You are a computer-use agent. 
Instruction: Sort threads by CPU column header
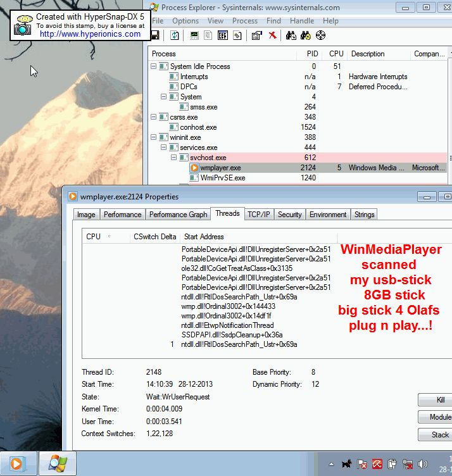point(106,237)
